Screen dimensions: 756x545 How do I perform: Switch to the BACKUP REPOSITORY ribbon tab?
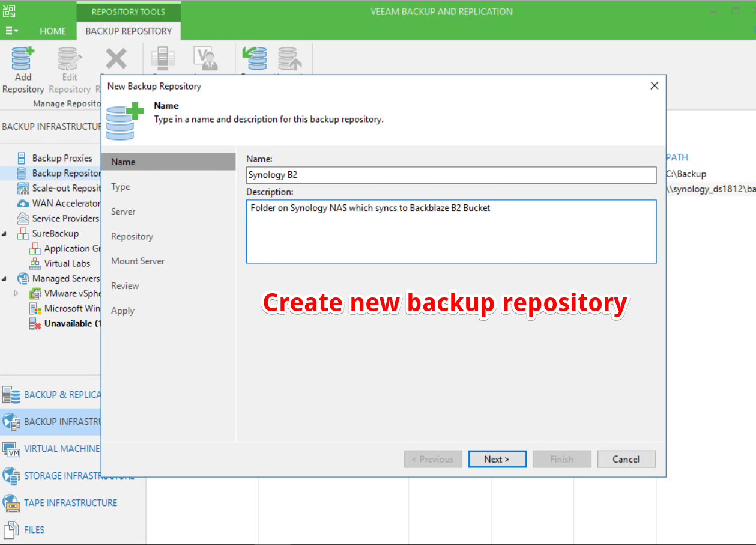[x=129, y=31]
